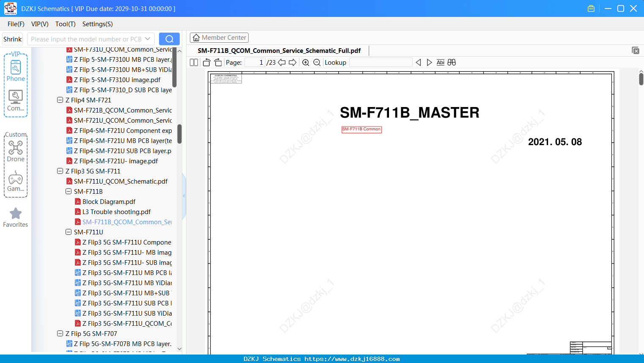The width and height of the screenshot is (644, 363).
Task: Open the Drone category
Action: pos(16,151)
